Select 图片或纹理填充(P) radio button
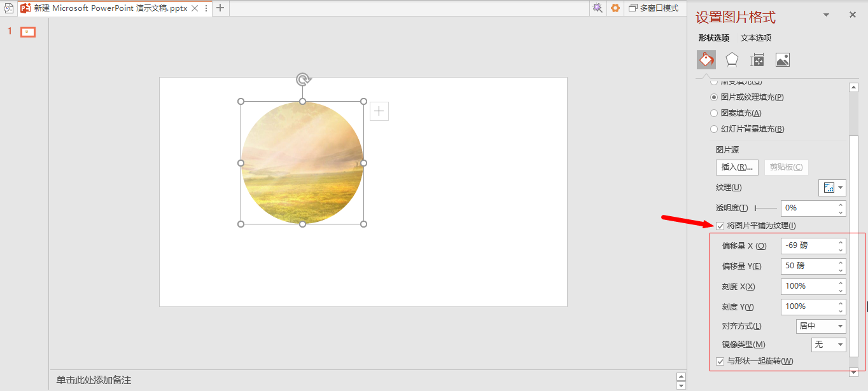The image size is (868, 391). 714,97
